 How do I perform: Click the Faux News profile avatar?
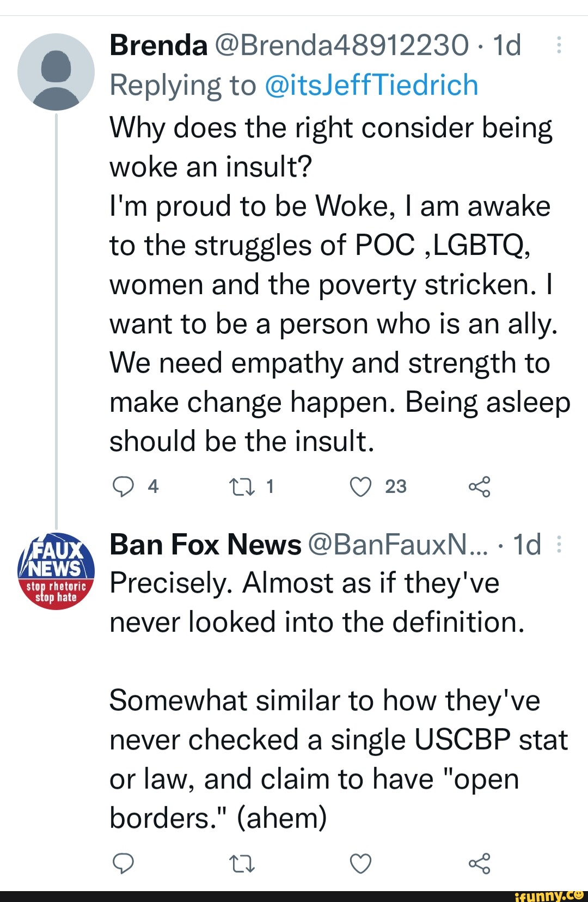(x=56, y=571)
